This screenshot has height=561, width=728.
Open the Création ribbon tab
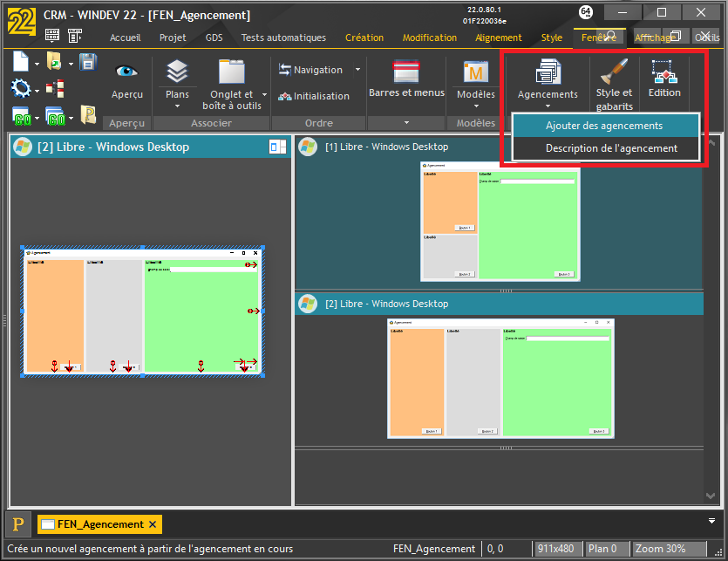pos(364,38)
